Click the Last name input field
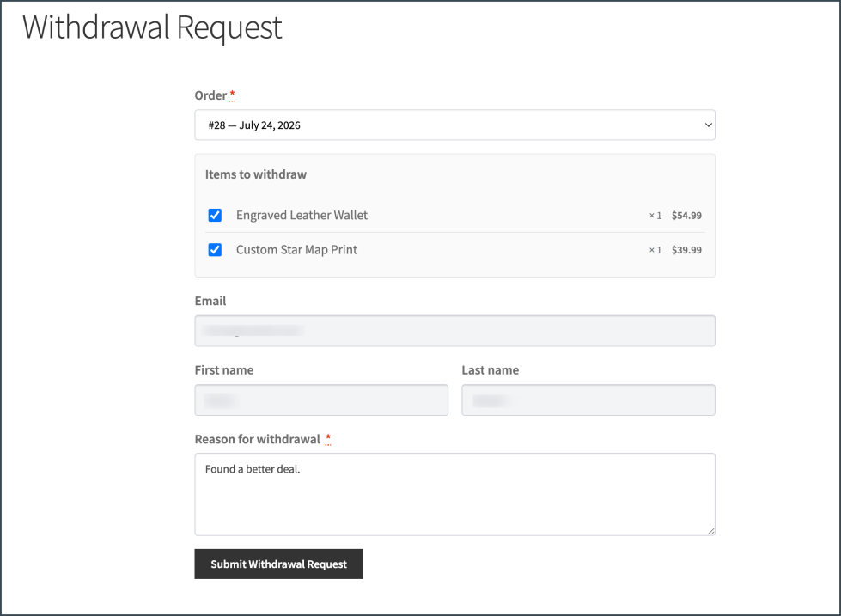841x616 pixels. tap(588, 399)
